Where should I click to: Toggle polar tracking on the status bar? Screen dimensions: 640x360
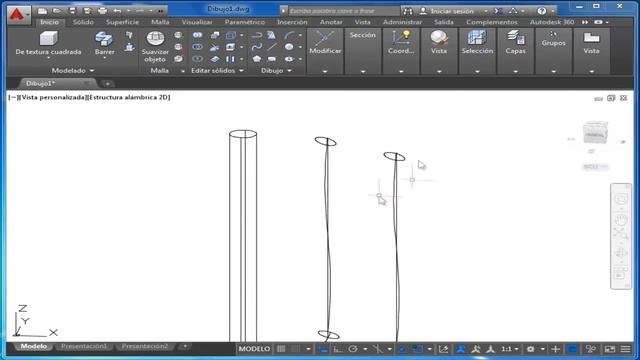tap(353, 349)
